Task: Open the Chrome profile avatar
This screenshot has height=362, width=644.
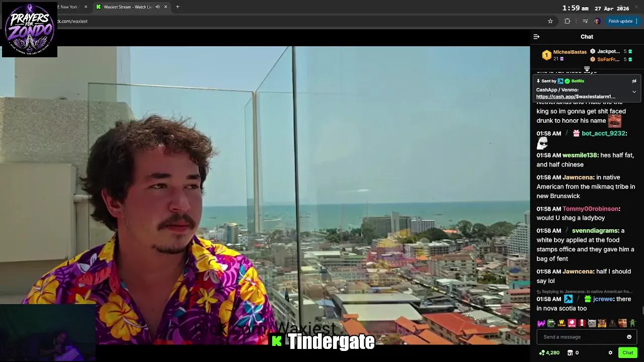Action: [597, 21]
